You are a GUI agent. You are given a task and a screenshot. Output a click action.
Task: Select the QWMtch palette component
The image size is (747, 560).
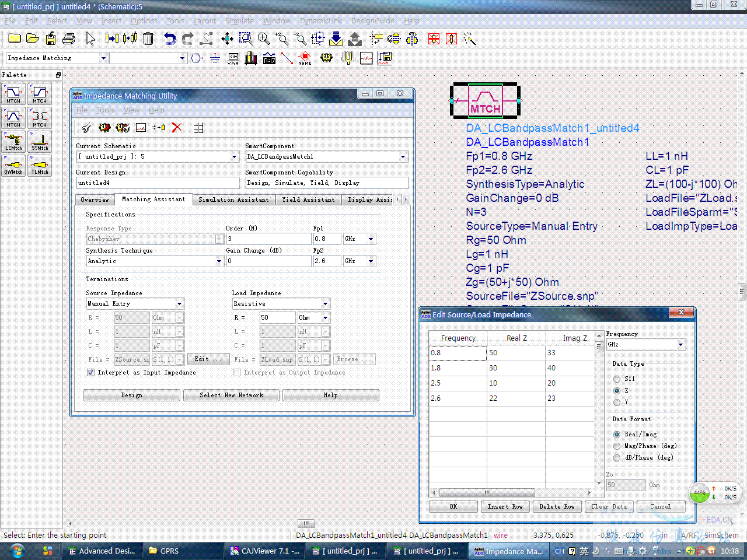[13, 166]
